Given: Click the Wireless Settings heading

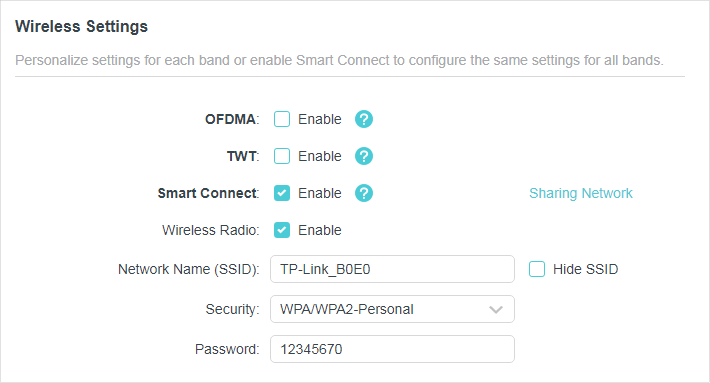Looking at the screenshot, I should 82,26.
